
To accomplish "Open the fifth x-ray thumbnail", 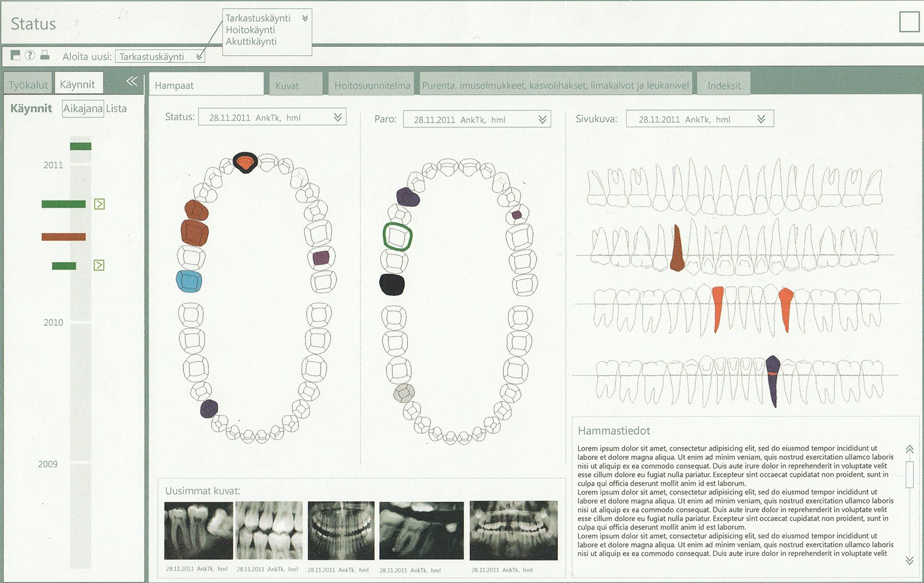I will point(514,531).
